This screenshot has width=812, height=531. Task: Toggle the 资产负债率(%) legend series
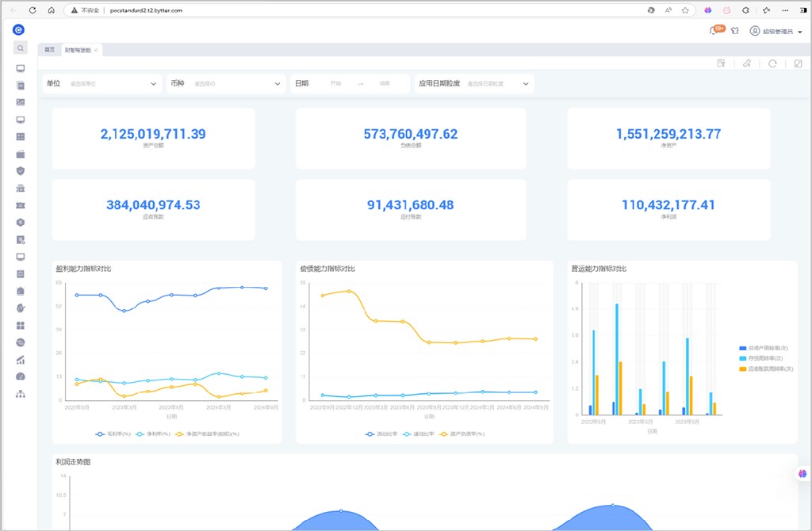tap(465, 434)
